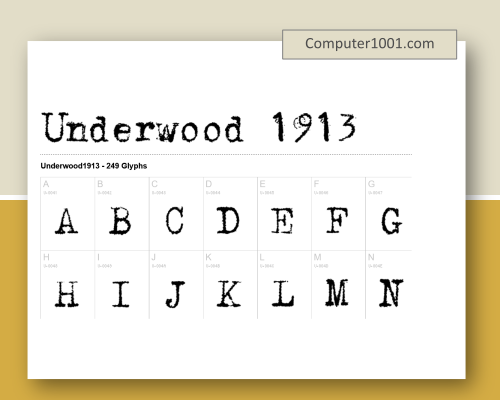Select the glyph cell for letter M

point(339,285)
